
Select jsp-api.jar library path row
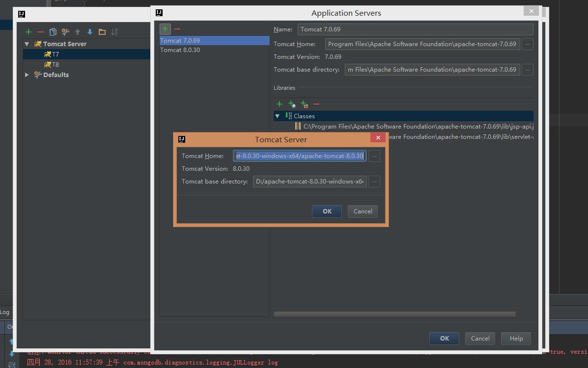point(414,126)
